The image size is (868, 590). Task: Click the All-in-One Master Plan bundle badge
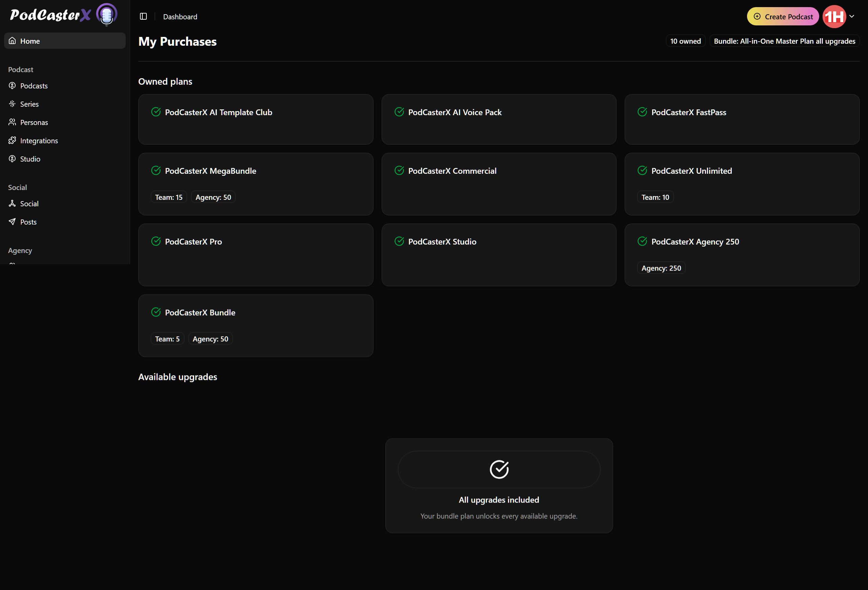point(784,41)
